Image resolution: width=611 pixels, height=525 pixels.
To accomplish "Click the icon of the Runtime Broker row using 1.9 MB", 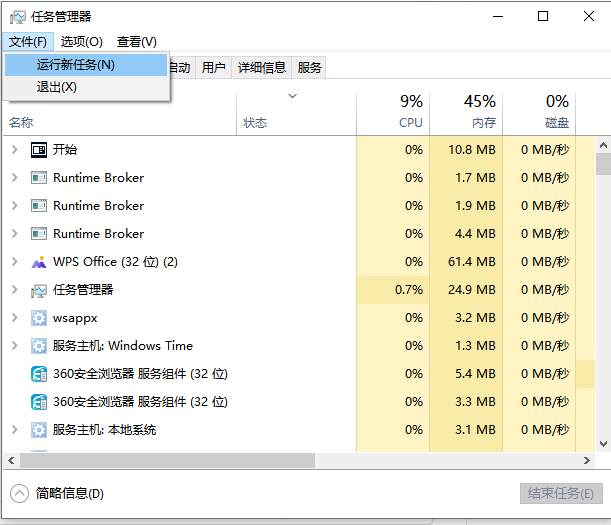I will tap(39, 206).
